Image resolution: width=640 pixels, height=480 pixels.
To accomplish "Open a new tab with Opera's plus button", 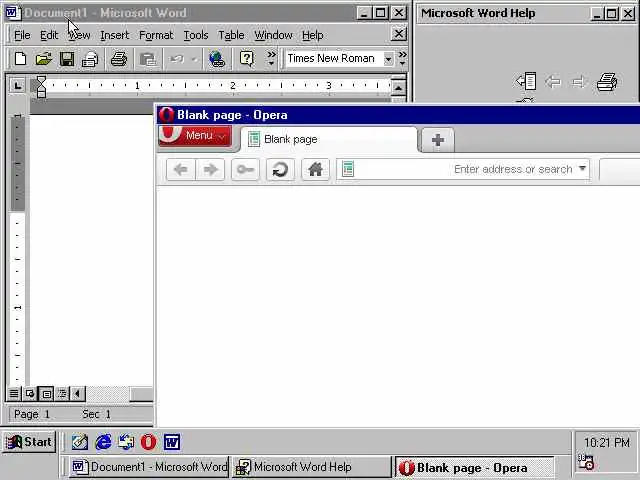I will coord(438,140).
